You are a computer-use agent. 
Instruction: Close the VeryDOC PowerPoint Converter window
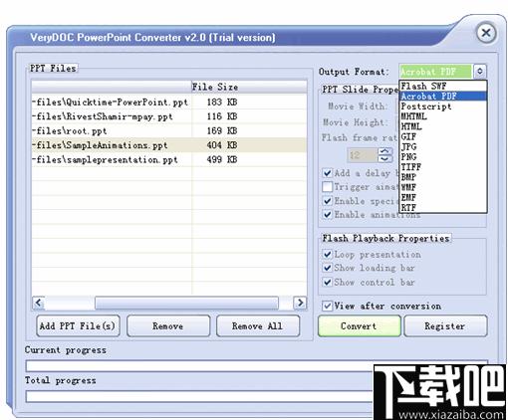(486, 33)
